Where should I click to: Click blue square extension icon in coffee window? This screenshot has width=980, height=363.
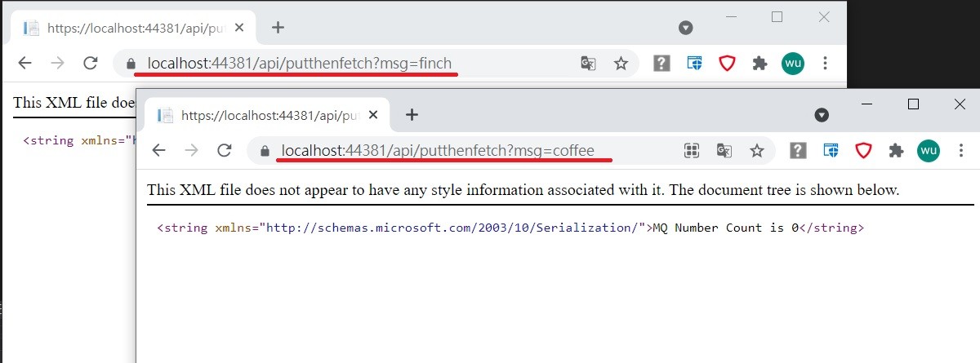click(x=831, y=150)
